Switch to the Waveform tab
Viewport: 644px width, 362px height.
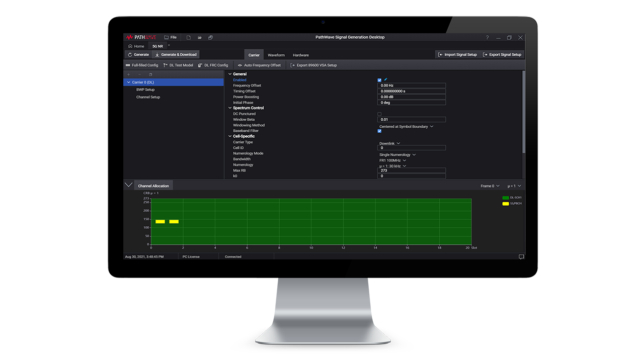point(276,55)
